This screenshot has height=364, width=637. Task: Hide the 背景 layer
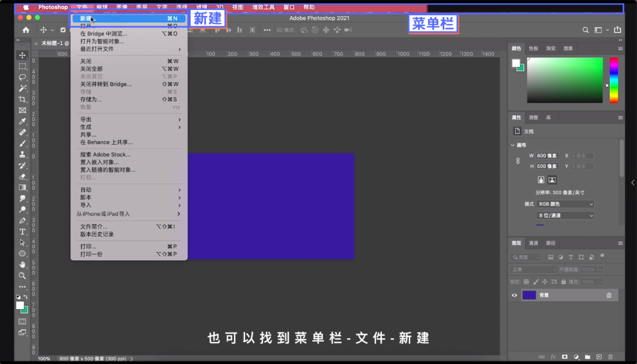point(514,295)
